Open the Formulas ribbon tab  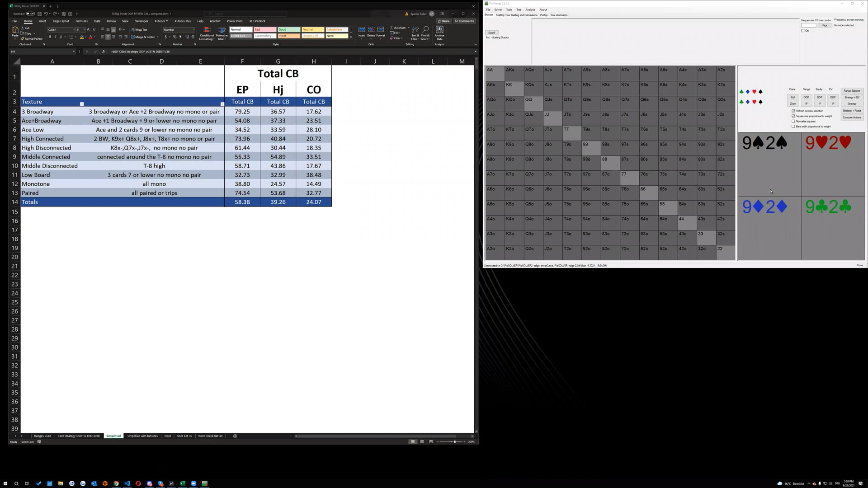coord(81,21)
